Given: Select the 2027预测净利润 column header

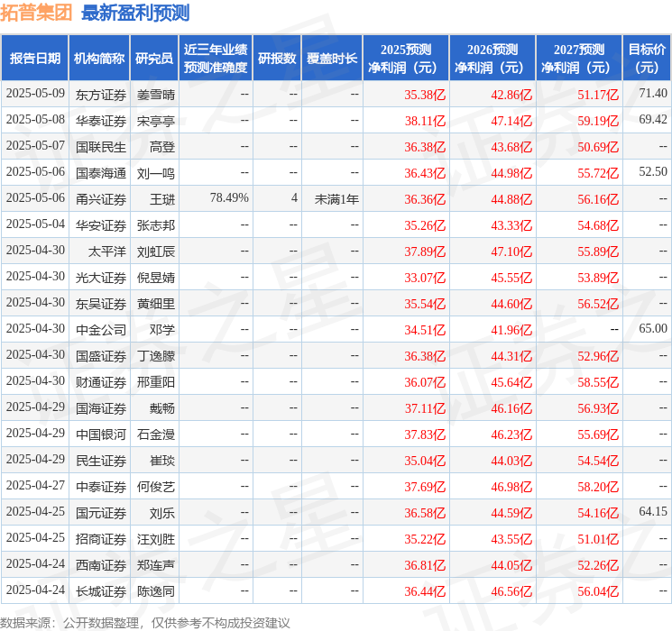Looking at the screenshot, I should point(579,59).
